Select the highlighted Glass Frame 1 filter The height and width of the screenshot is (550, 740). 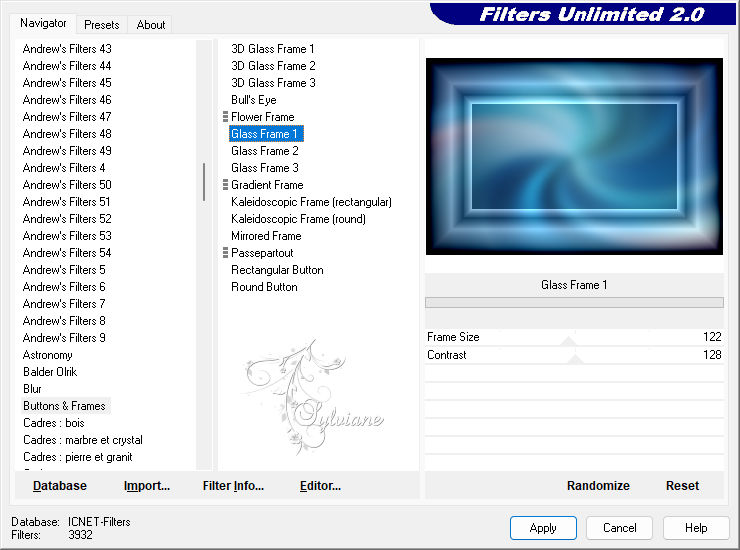coord(266,134)
